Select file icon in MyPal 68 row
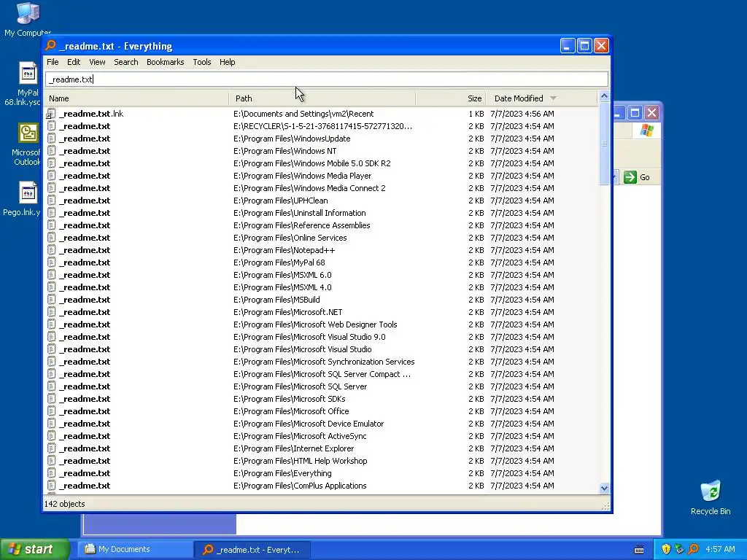Image resolution: width=747 pixels, height=560 pixels. pyautogui.click(x=51, y=262)
